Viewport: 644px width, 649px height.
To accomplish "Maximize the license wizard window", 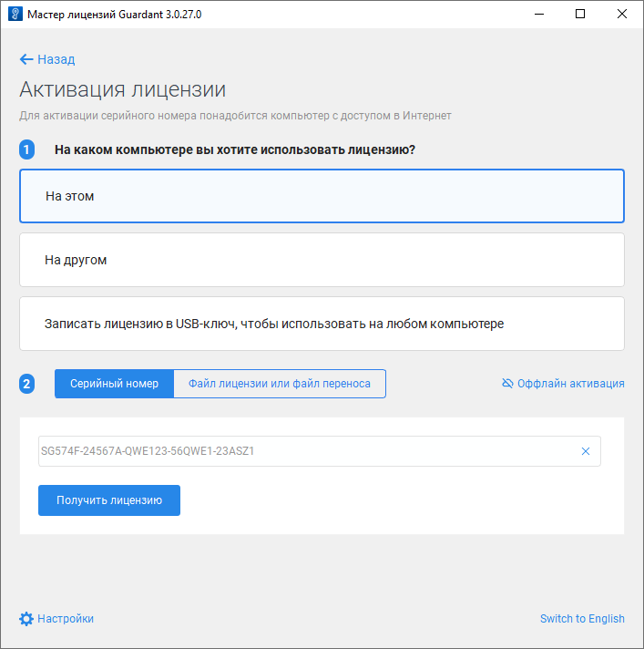I will pyautogui.click(x=580, y=15).
